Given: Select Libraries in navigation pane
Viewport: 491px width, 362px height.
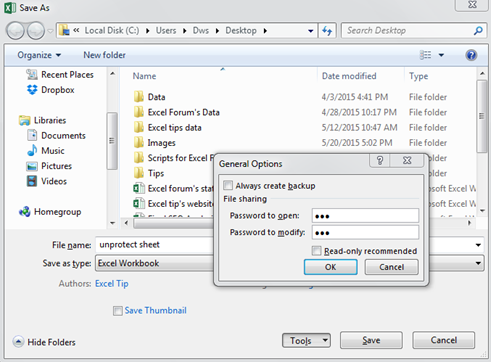Looking at the screenshot, I should pyautogui.click(x=43, y=120).
